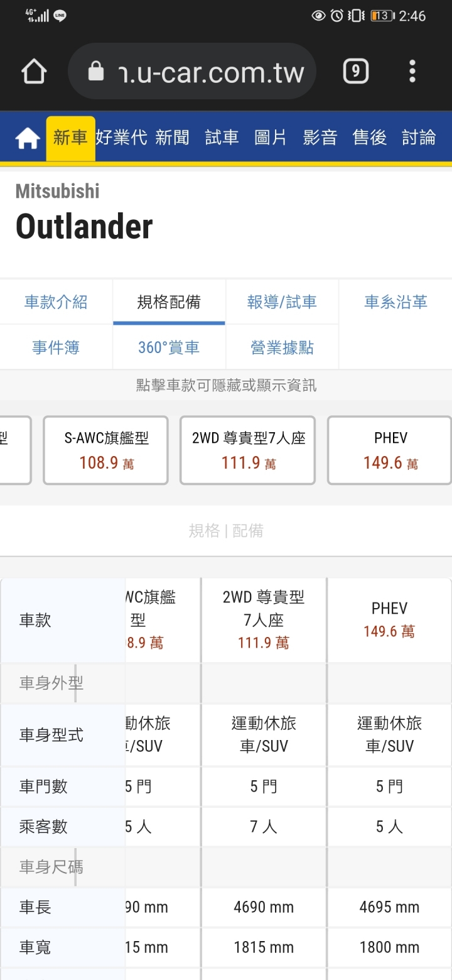The width and height of the screenshot is (452, 980).
Task: Tap the padlock security icon
Action: 96,72
